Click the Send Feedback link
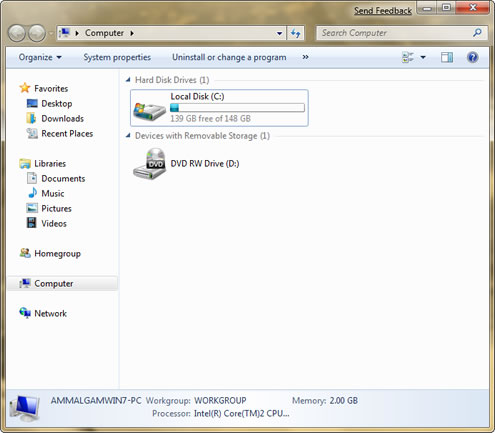This screenshot has width=495, height=433. (383, 11)
